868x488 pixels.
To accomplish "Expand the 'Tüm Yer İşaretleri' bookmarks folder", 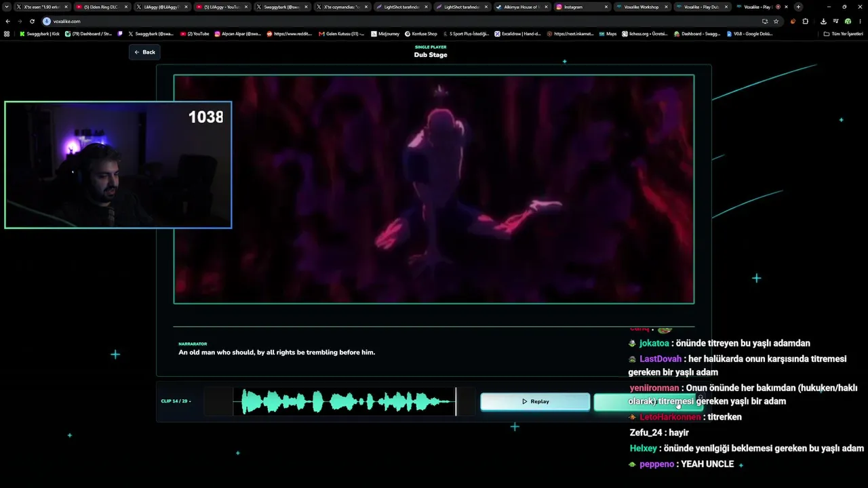I will (x=844, y=33).
